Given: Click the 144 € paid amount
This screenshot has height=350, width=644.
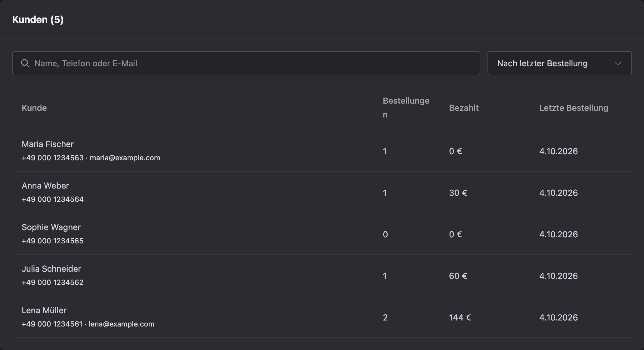Looking at the screenshot, I should click(x=460, y=317).
